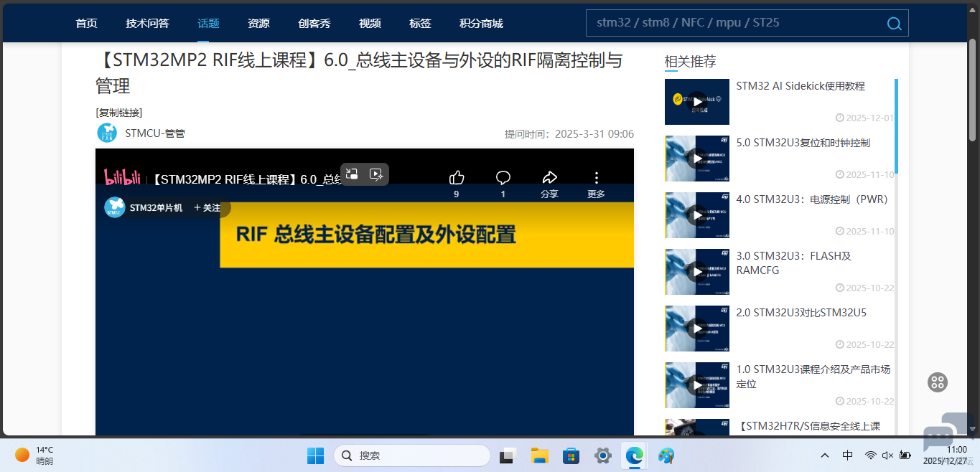Play the 4.0 STM32U3 video thumbnail
Viewport: 980px width, 472px height.
[697, 215]
